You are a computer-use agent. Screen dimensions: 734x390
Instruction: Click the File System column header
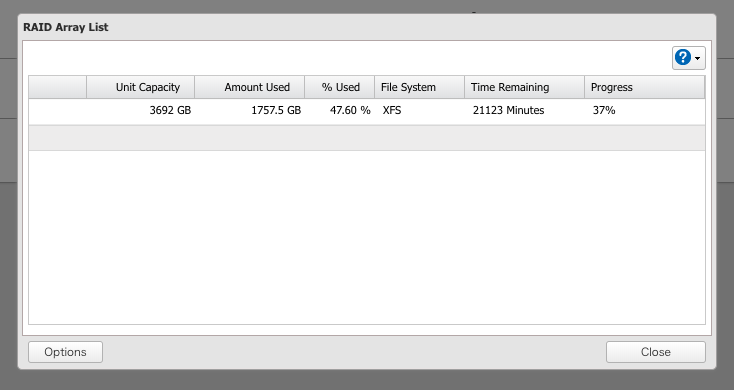click(x=419, y=87)
